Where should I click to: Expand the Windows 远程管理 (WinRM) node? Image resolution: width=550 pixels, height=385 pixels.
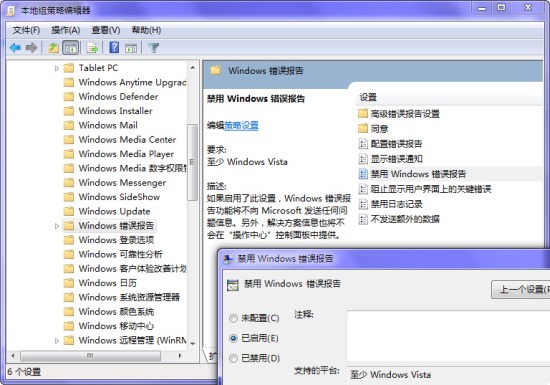(56, 340)
